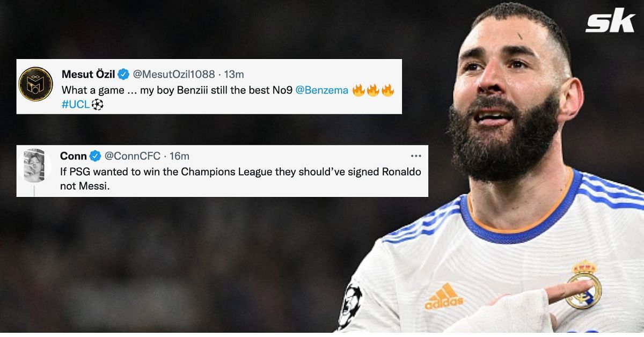Click the verified badge next to Mesut Özil
644x337 pixels.
pyautogui.click(x=123, y=74)
